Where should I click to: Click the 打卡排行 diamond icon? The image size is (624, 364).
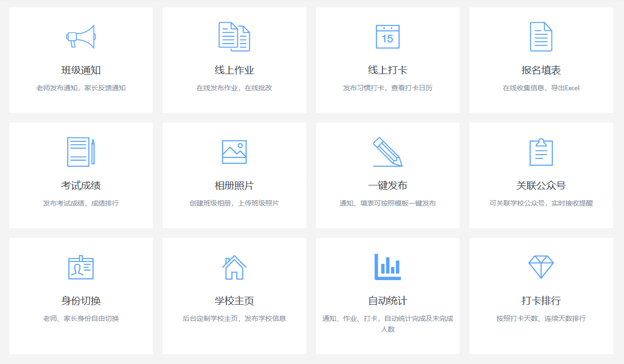pyautogui.click(x=541, y=267)
